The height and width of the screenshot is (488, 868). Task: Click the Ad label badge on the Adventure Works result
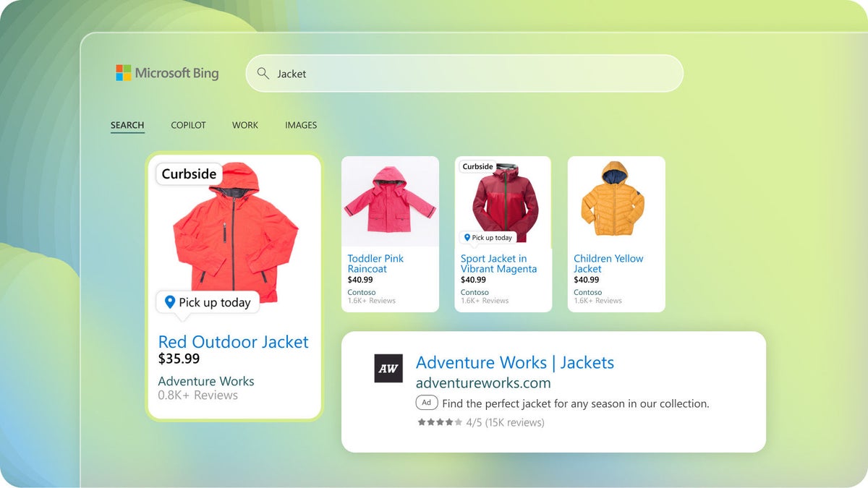pos(427,403)
